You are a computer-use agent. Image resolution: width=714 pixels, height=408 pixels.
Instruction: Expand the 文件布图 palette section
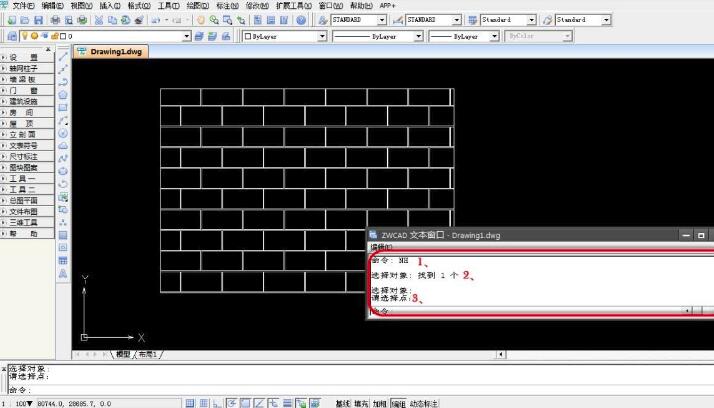[x=27, y=211]
